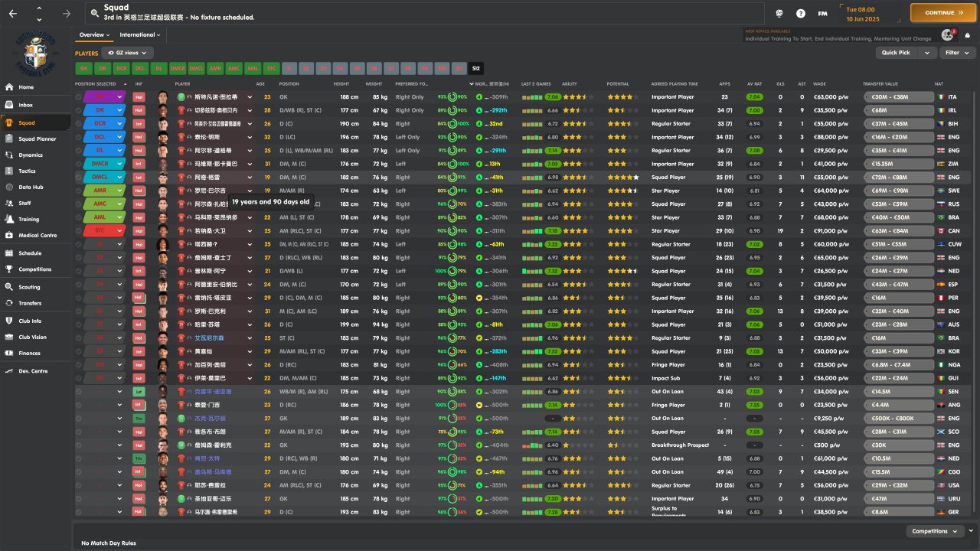Open the help question mark icon
The image size is (980, 551).
tap(801, 13)
